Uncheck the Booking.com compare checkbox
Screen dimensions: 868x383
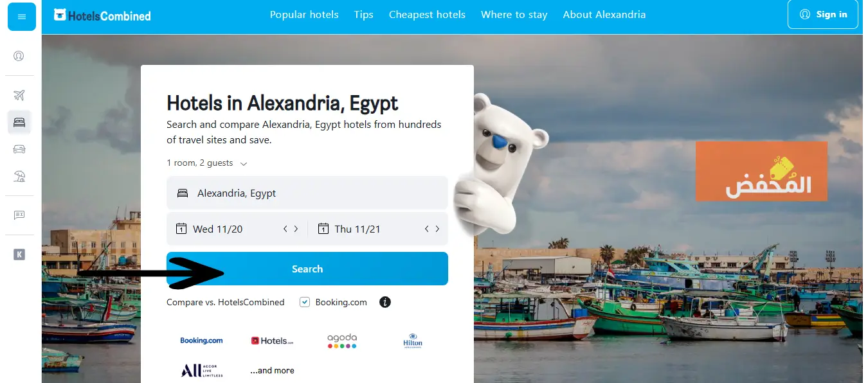click(305, 302)
